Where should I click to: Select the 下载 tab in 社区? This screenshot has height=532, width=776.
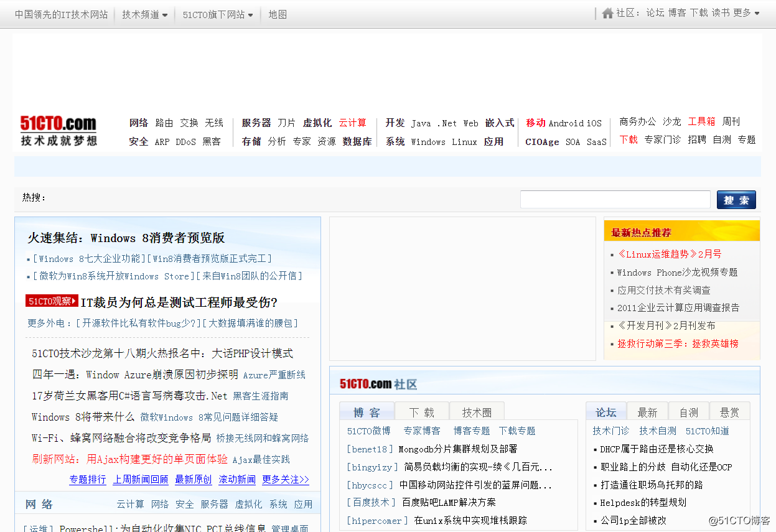coord(422,412)
